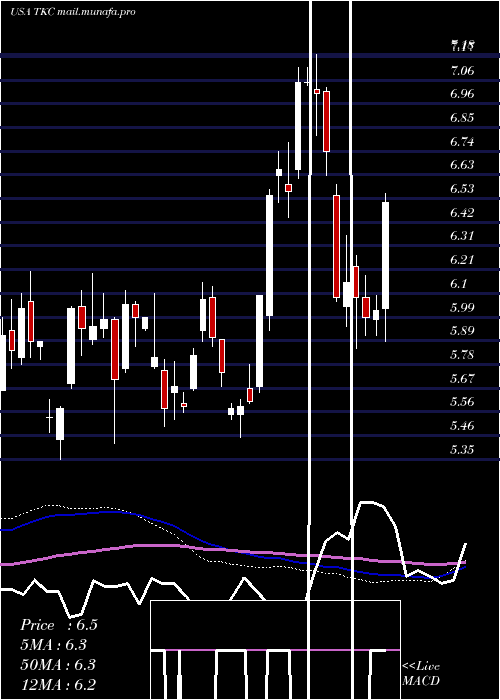Click the 5.46 price axis label

[x=462, y=425]
